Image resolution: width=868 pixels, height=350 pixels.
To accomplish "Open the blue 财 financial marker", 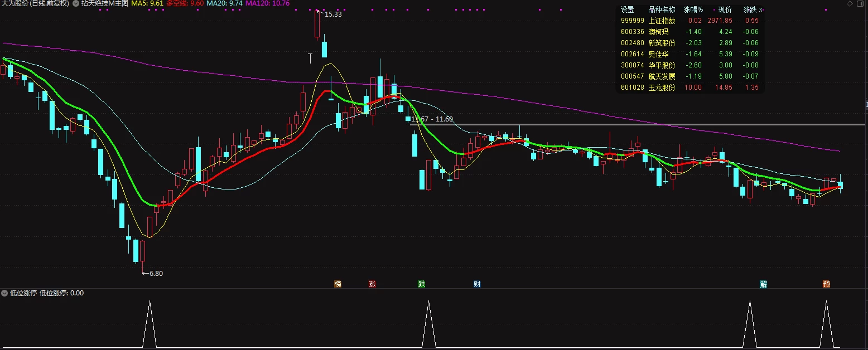I will pyautogui.click(x=477, y=284).
